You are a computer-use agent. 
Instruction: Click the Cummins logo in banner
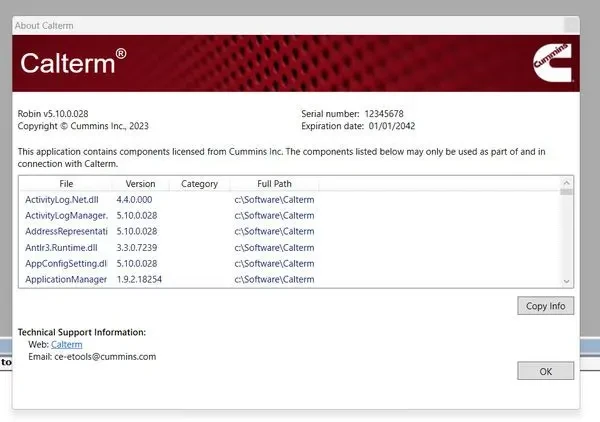pos(553,62)
